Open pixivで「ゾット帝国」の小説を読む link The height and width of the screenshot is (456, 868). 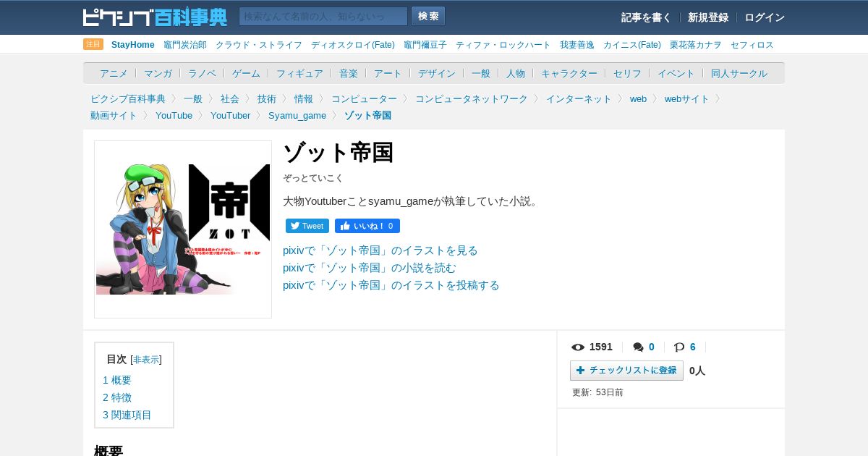(370, 268)
